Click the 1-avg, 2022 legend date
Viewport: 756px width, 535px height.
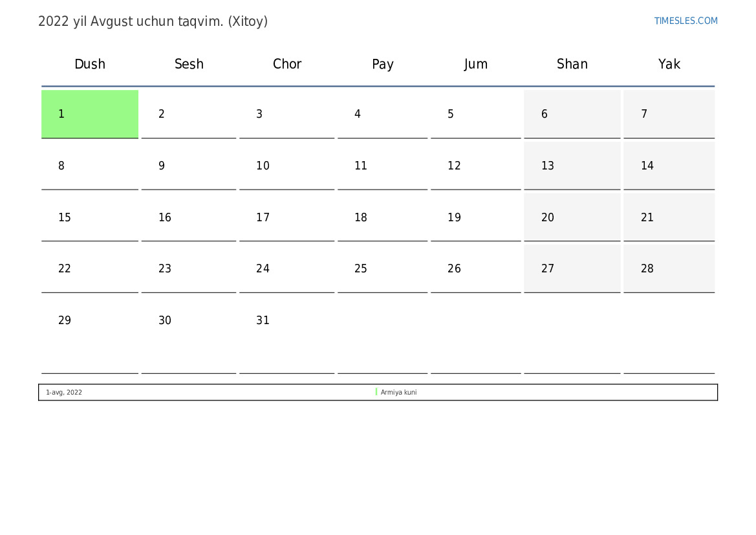[64, 393]
